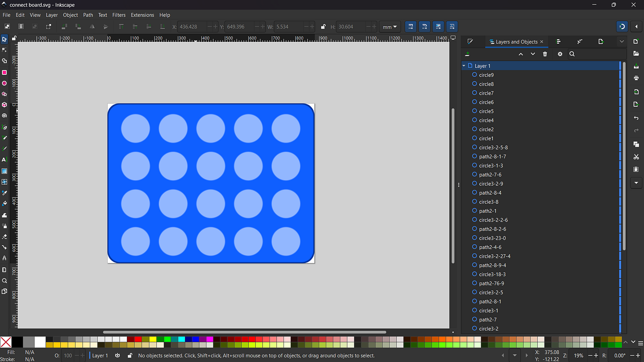Select the Node editing tool

[4, 50]
